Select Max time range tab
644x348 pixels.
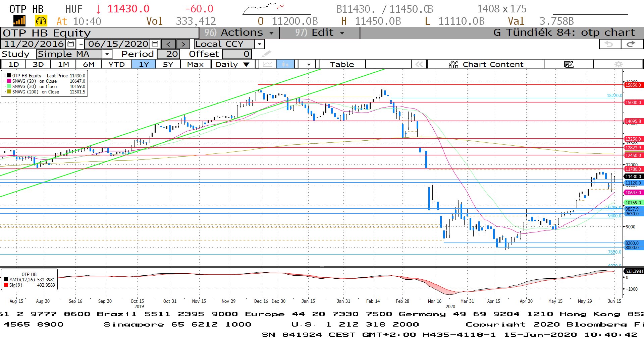(x=196, y=64)
